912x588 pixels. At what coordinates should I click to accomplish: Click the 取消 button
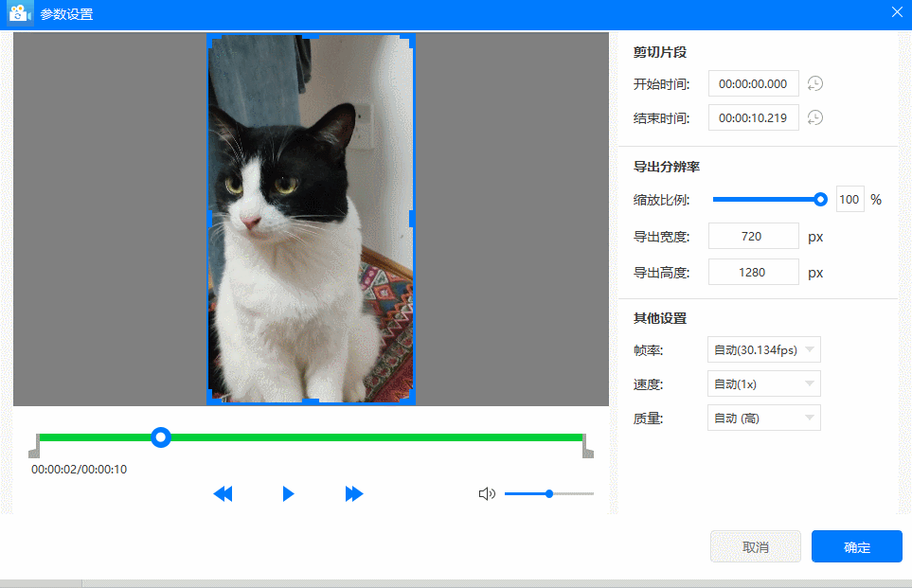[756, 546]
